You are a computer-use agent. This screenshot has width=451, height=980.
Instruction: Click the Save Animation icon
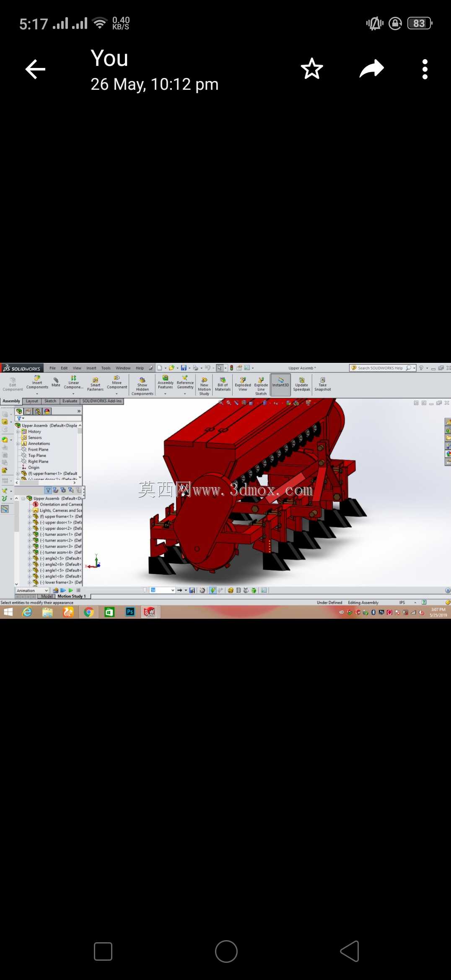(x=192, y=590)
